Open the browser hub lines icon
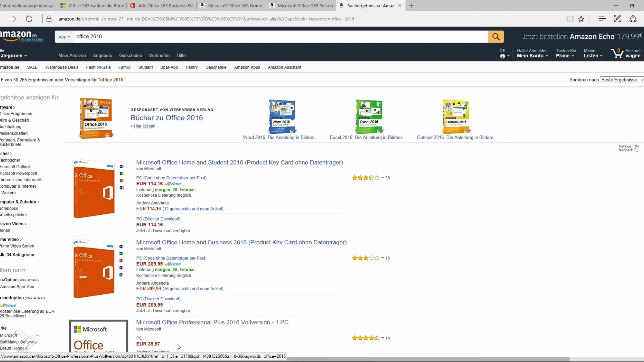 [x=602, y=19]
